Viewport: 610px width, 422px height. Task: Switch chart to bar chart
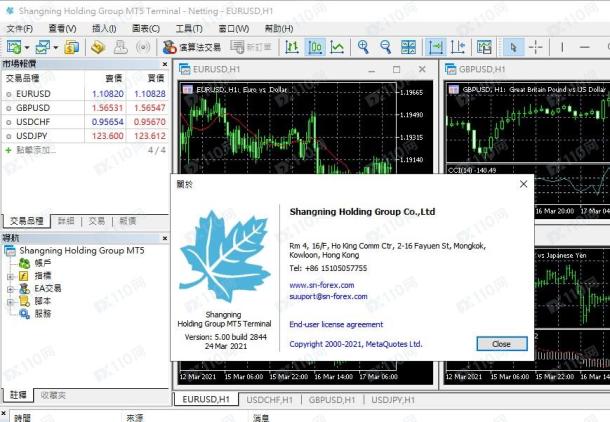[292, 47]
